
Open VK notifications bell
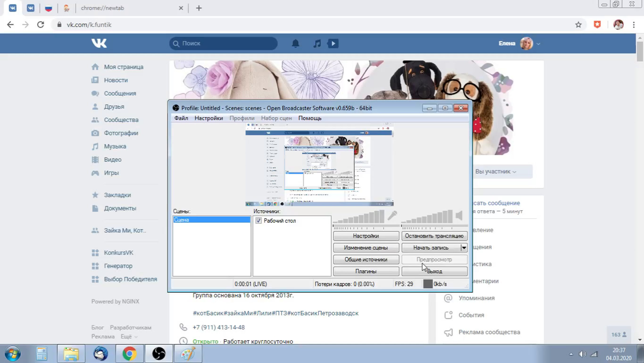click(x=295, y=43)
